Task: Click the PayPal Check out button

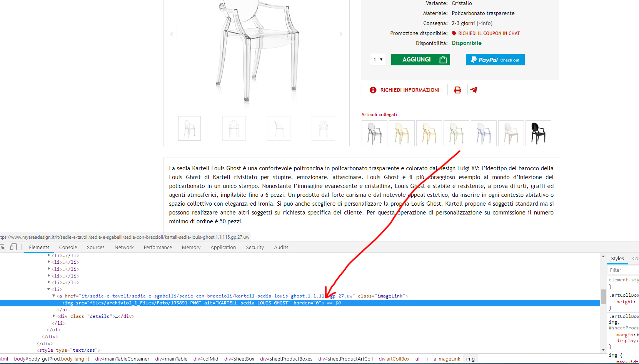Action: pos(495,60)
